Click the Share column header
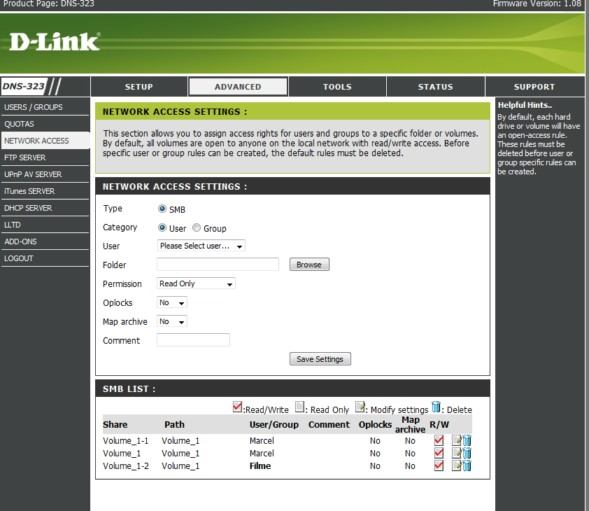This screenshot has width=589, height=511. [115, 425]
